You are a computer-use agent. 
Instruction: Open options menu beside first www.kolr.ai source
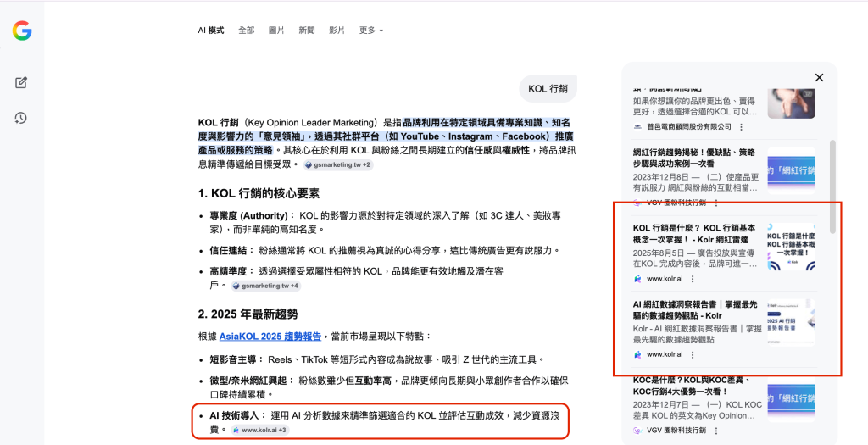pyautogui.click(x=692, y=279)
